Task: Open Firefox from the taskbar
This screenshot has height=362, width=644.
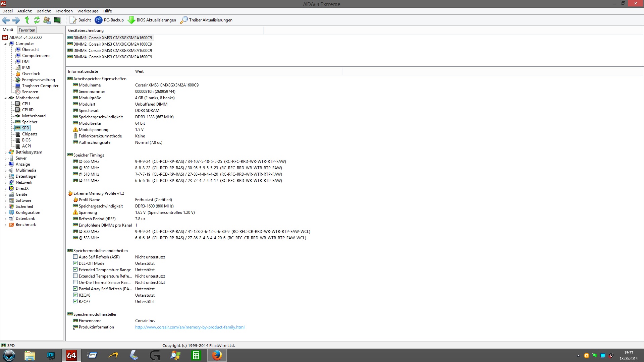Action: tap(217, 355)
